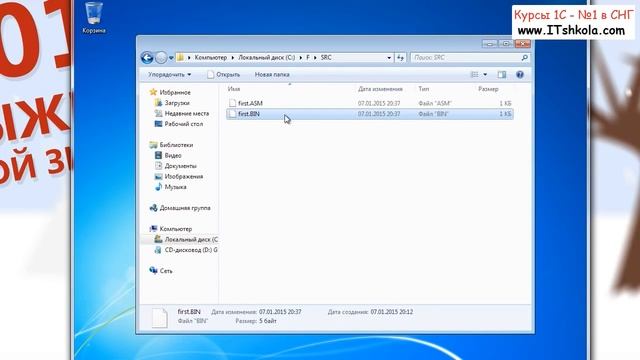This screenshot has width=640, height=360.
Task: Click the Избранное star icon
Action: click(x=153, y=92)
